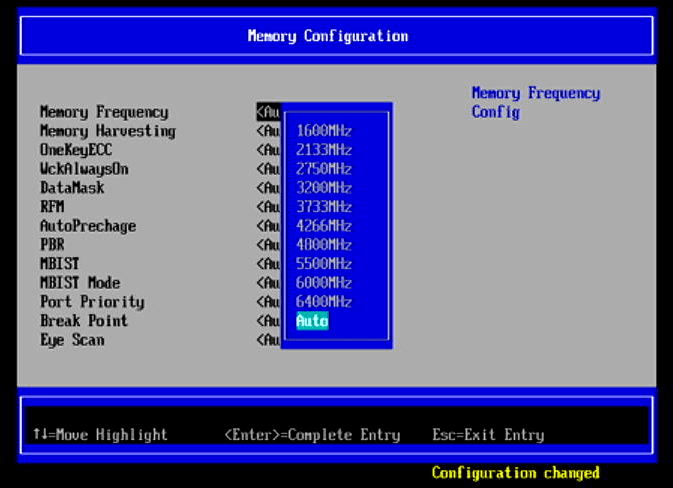The image size is (673, 488).
Task: Select the 6000MHz frequency
Action: 324,282
